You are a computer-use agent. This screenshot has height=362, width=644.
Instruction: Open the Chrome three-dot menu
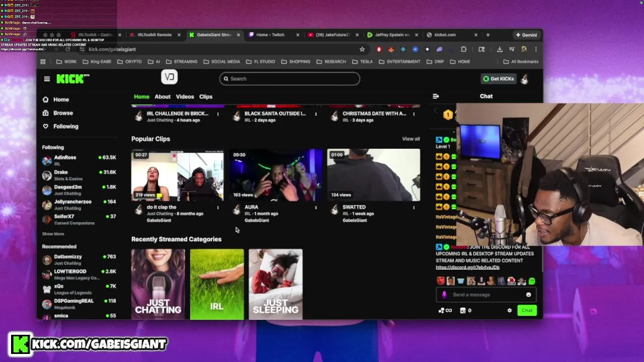(x=536, y=49)
